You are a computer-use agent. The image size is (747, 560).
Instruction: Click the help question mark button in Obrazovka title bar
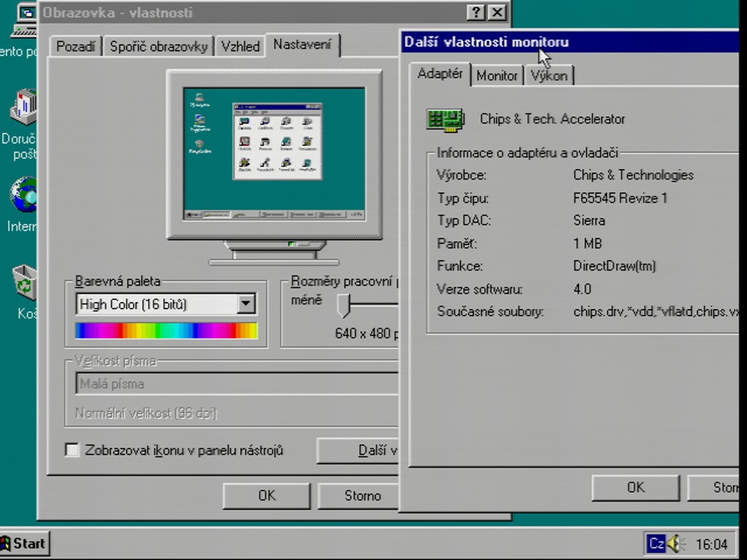[476, 12]
